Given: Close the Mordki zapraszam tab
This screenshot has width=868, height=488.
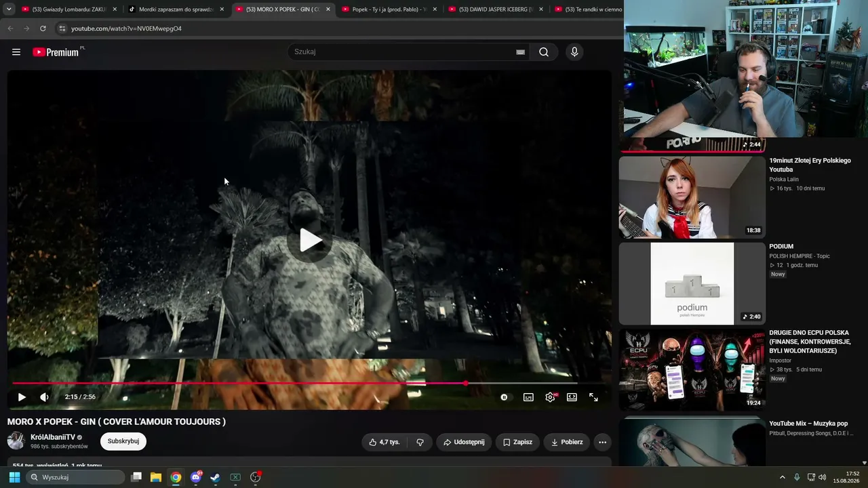Looking at the screenshot, I should tap(222, 9).
